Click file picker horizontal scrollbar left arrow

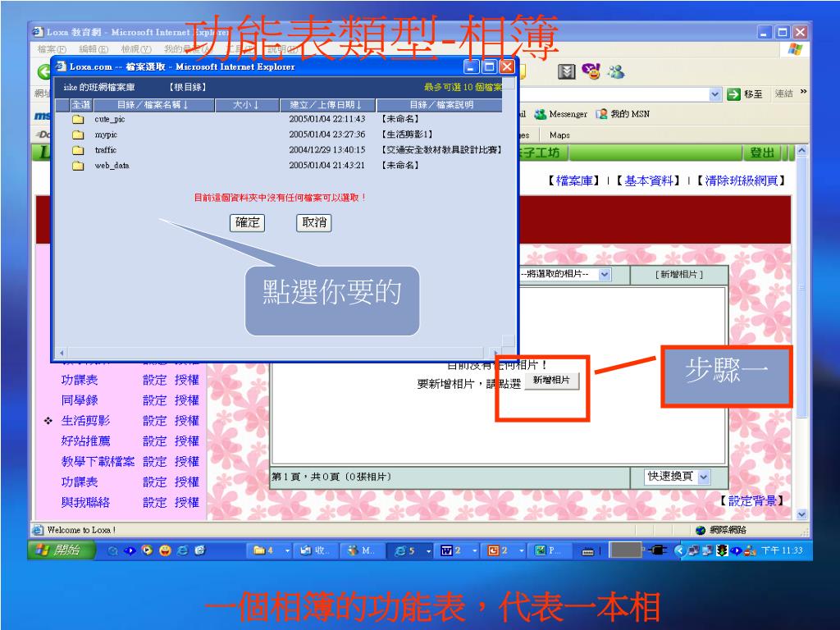[62, 353]
